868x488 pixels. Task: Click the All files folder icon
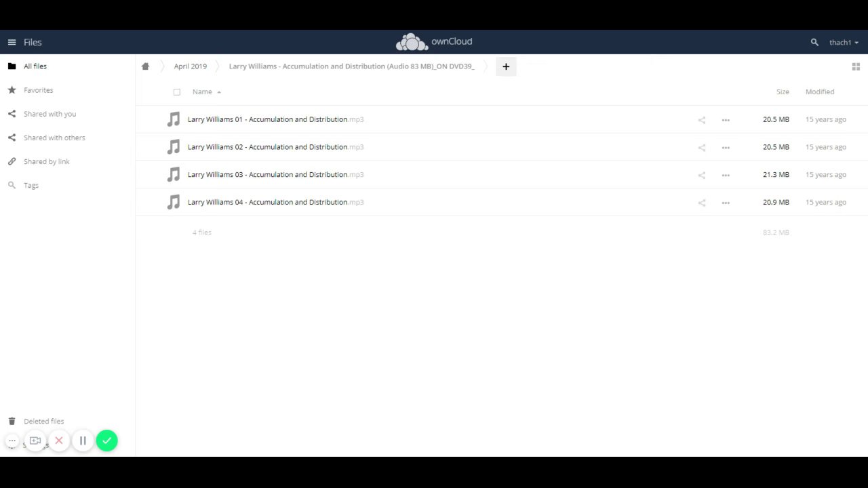12,66
